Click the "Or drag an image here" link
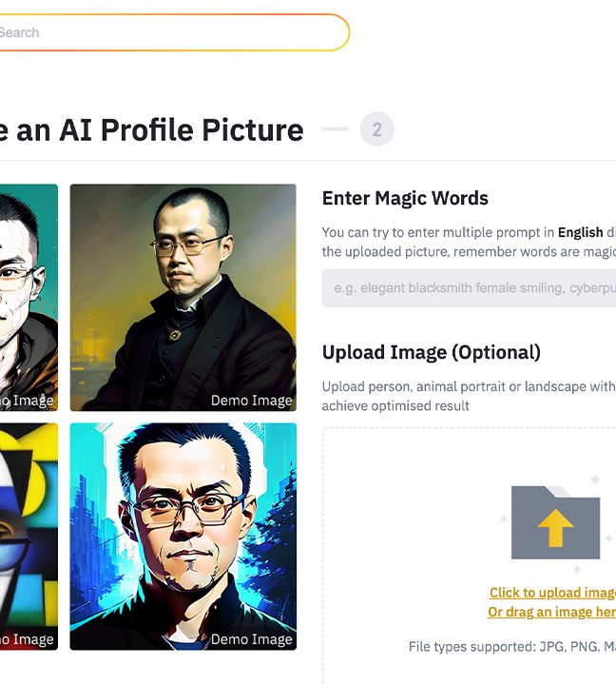Image resolution: width=616 pixels, height=685 pixels. (x=551, y=612)
